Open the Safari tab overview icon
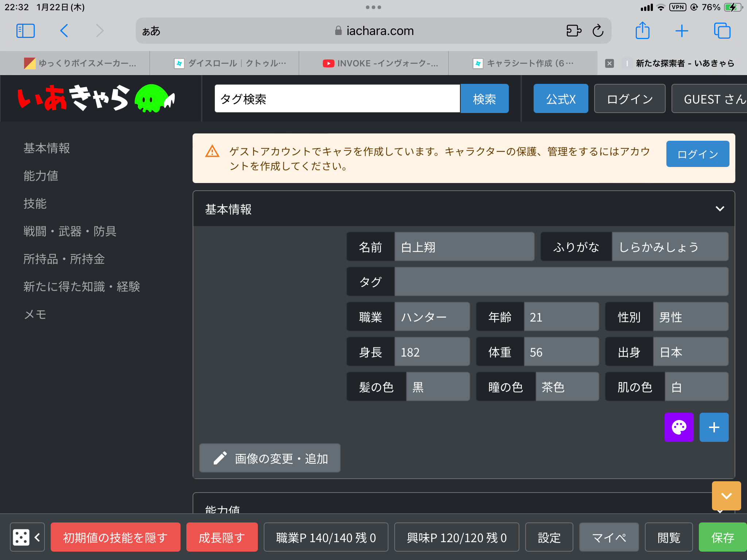 722,31
